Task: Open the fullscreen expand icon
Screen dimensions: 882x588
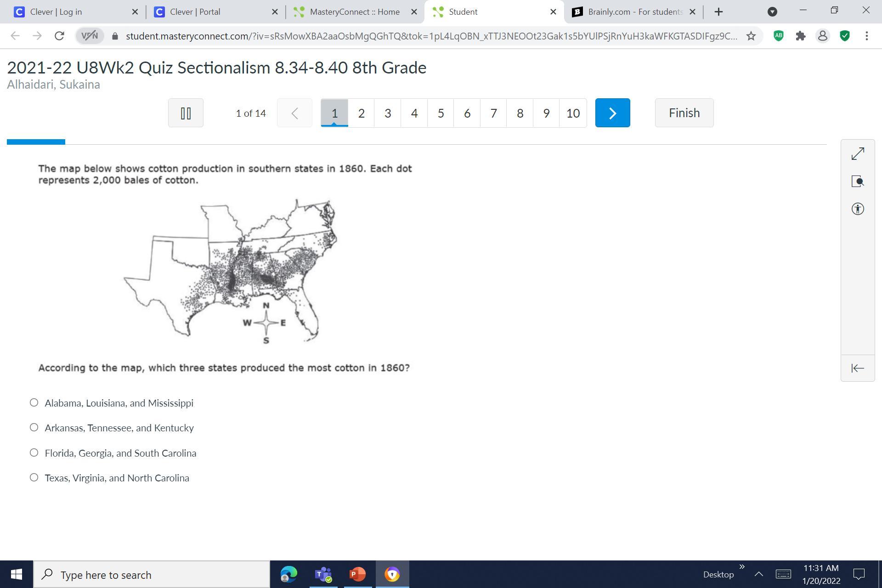Action: [x=858, y=153]
